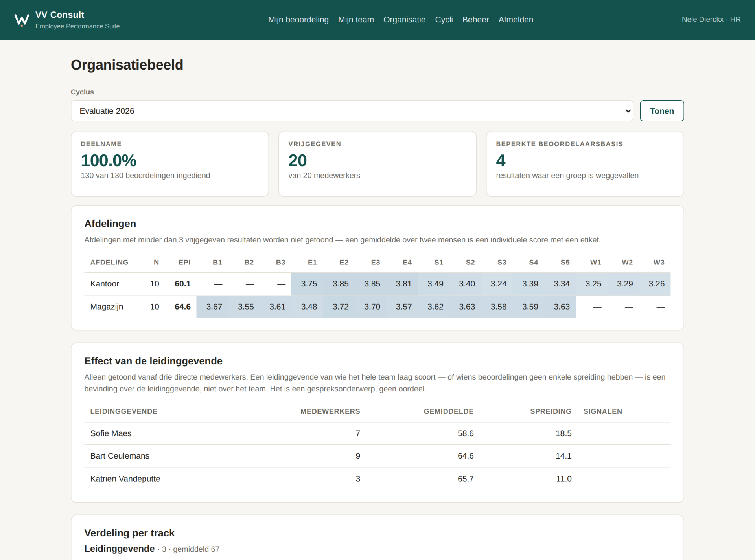The height and width of the screenshot is (560, 755).
Task: Click the Effect van de leidinggevende heading
Action: click(153, 361)
